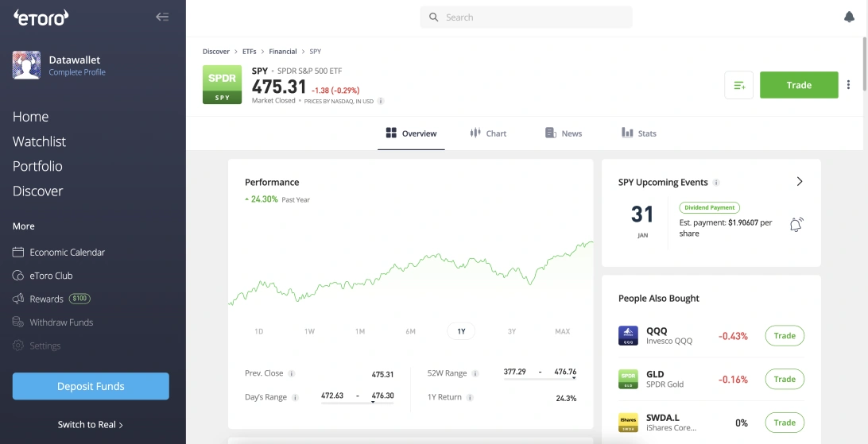Click the 52W Range info icon

coord(475,373)
